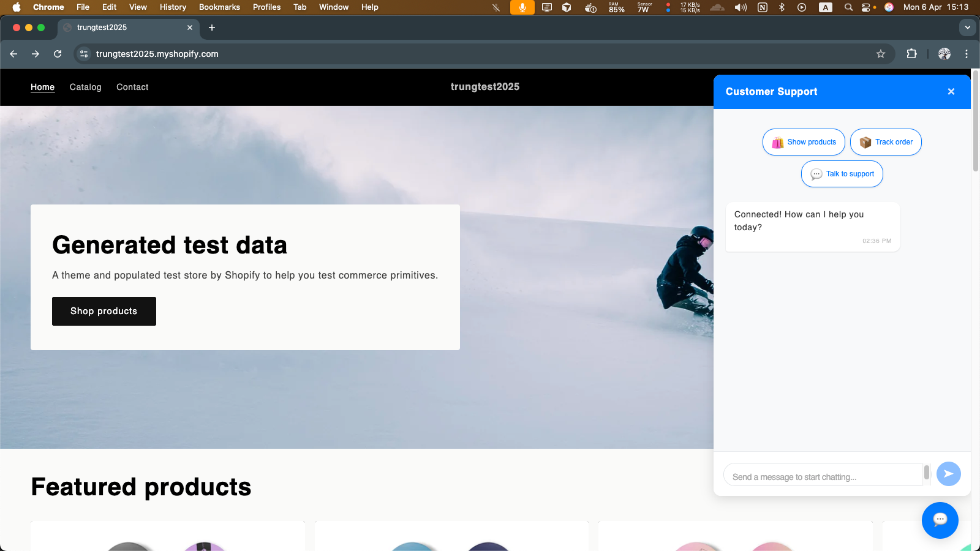This screenshot has height=551, width=980.
Task: Open the Apple menu
Action: pos(17,7)
